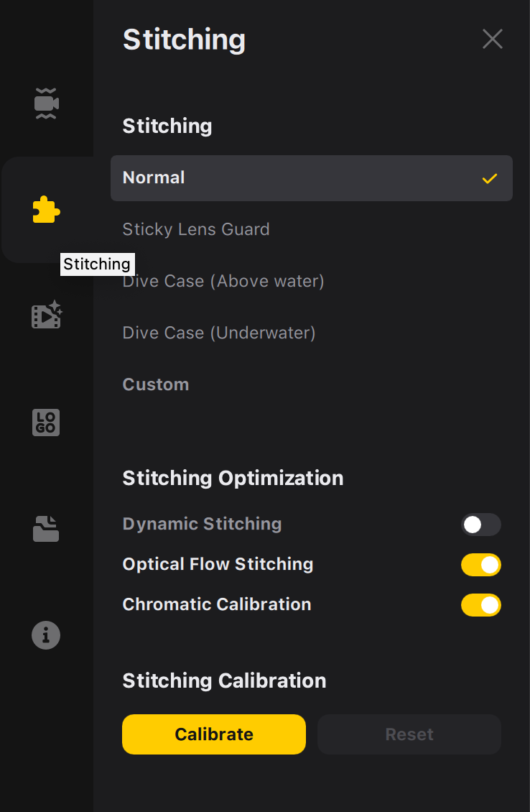Select the Stitching puzzle-piece sidebar icon
Screen dimensions: 530x812
47,210
